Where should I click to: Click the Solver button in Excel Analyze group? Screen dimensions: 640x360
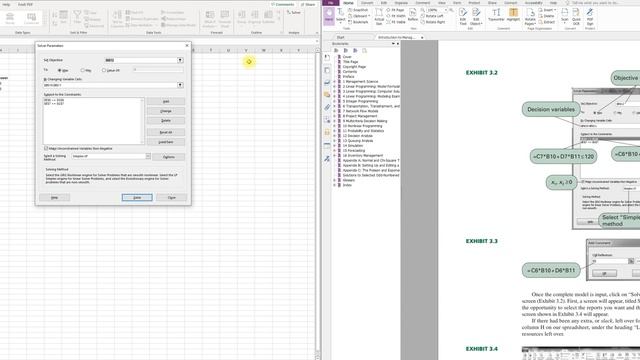tap(294, 13)
